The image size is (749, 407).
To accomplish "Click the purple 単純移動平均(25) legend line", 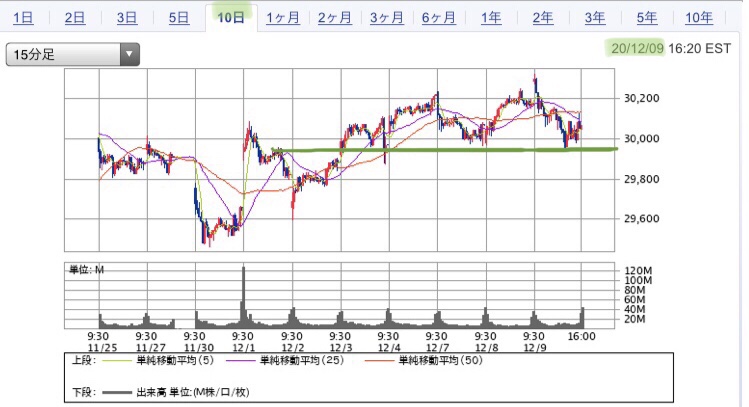I will pos(241,361).
